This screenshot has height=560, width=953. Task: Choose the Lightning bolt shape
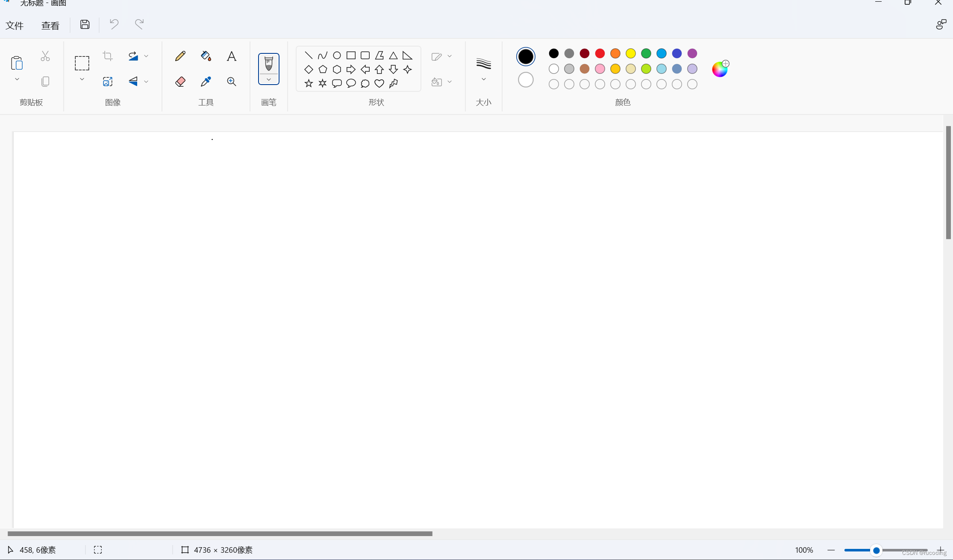coord(393,83)
